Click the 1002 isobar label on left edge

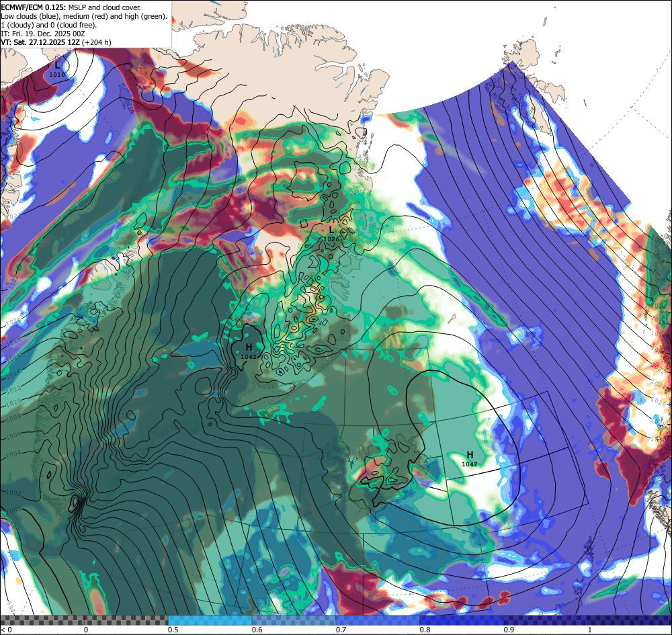(x=13, y=493)
